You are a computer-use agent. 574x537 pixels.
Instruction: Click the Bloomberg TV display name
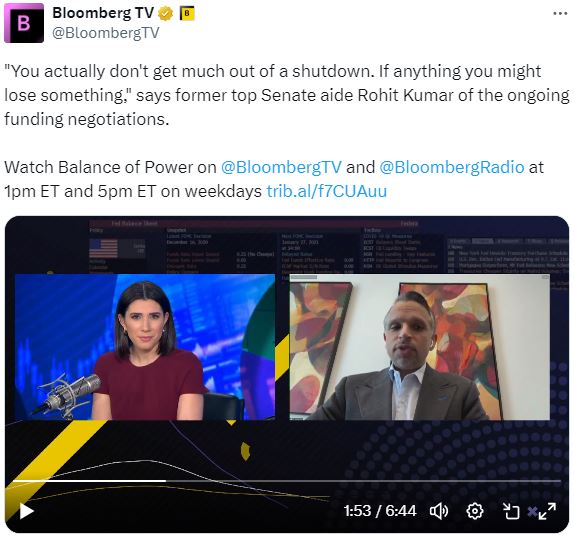[x=103, y=13]
